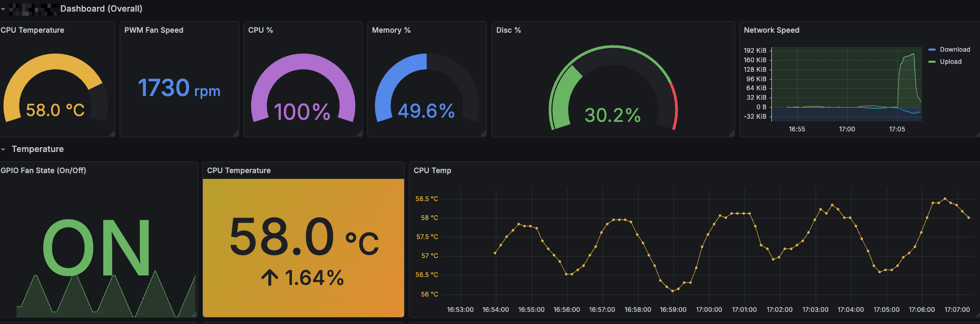Open the CPU Temp graph panel title menu
The width and height of the screenshot is (980, 324).
coord(432,170)
